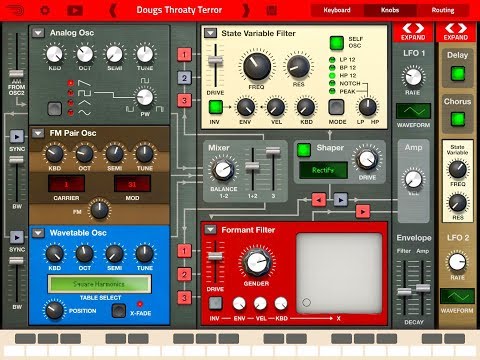The width and height of the screenshot is (480, 360).
Task: Click the FM MOD value display
Action: click(x=132, y=184)
